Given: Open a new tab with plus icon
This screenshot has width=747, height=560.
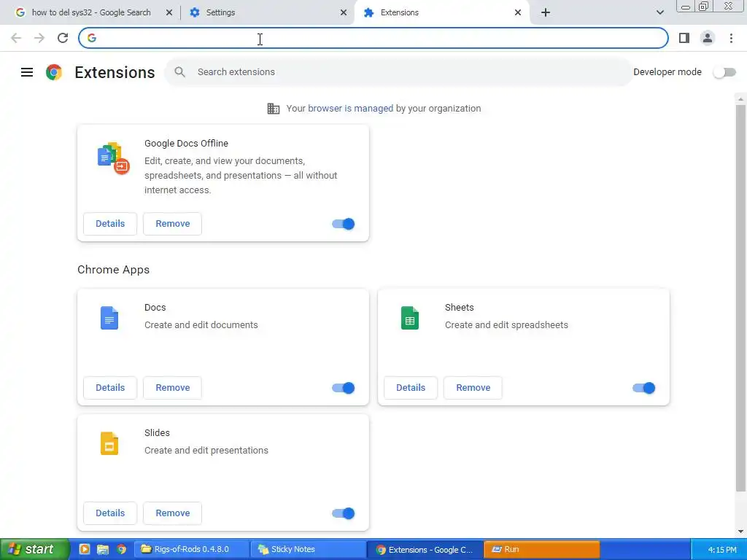Looking at the screenshot, I should (x=546, y=12).
